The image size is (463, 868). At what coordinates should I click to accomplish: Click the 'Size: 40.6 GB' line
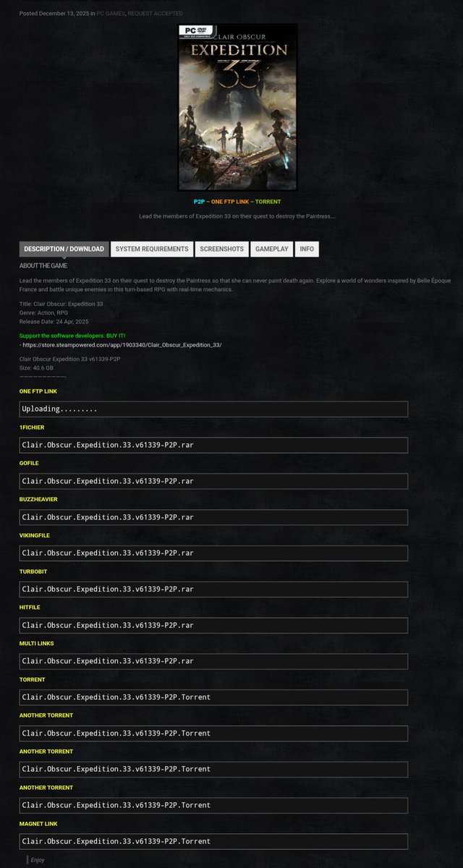36,367
